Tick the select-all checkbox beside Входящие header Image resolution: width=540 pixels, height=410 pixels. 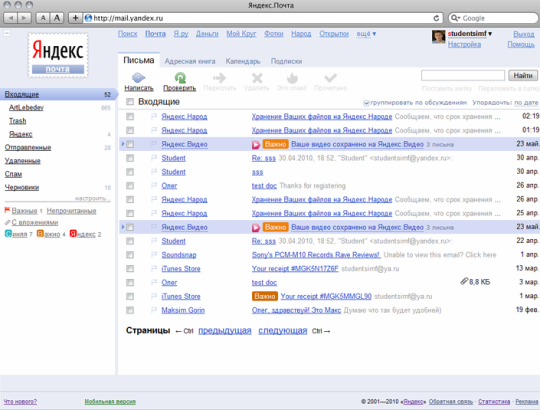coord(130,102)
